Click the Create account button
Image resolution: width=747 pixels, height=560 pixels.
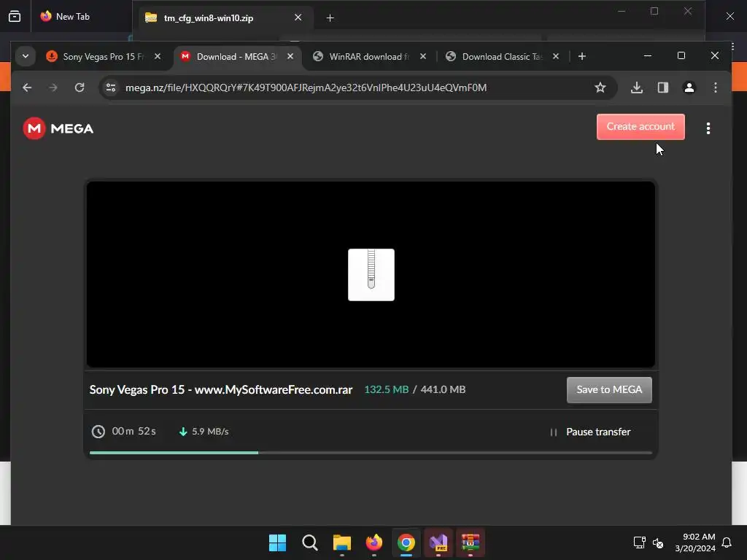click(640, 127)
